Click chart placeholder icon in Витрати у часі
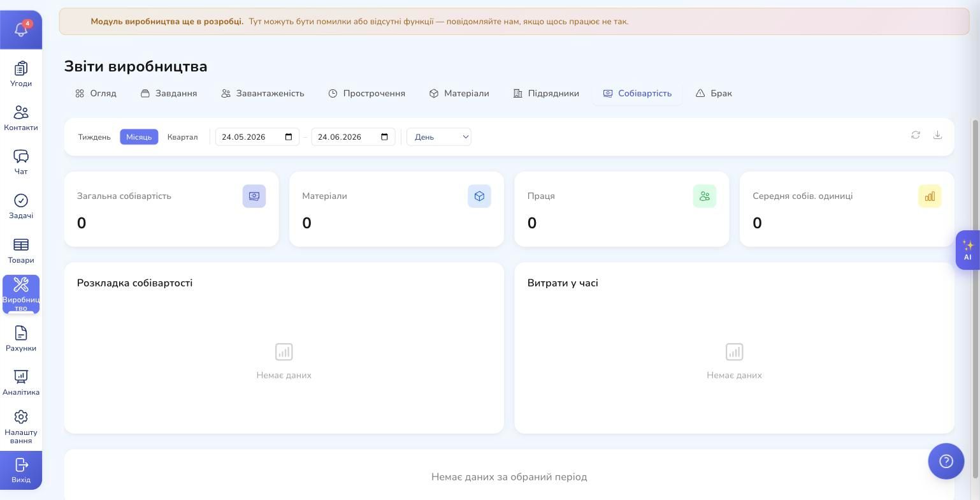 point(734,352)
